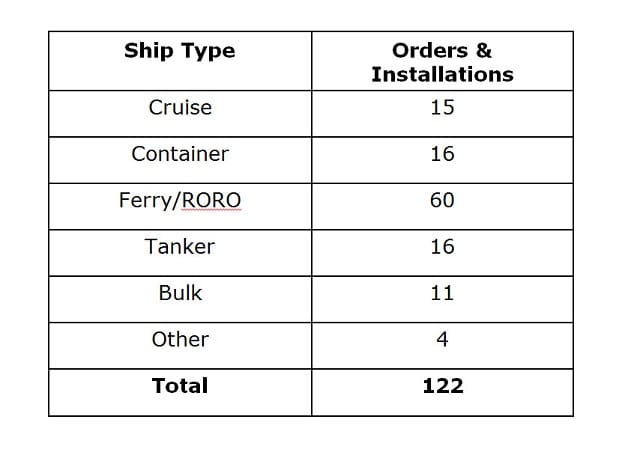Select the Container cell
The width and height of the screenshot is (640, 461).
(180, 160)
